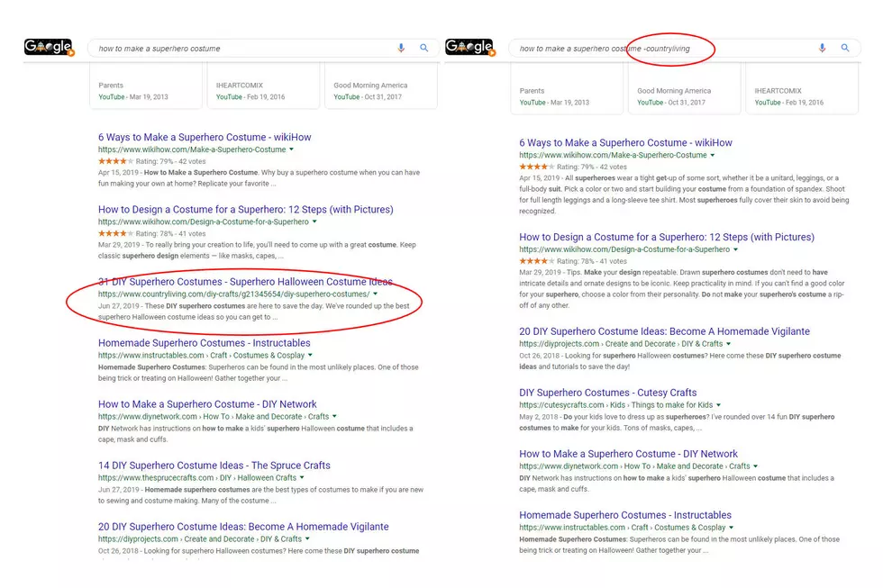Expand dropdown arrow after right wikihow Make-a-Superhero-Costume URL
The height and width of the screenshot is (588, 883).
713,155
